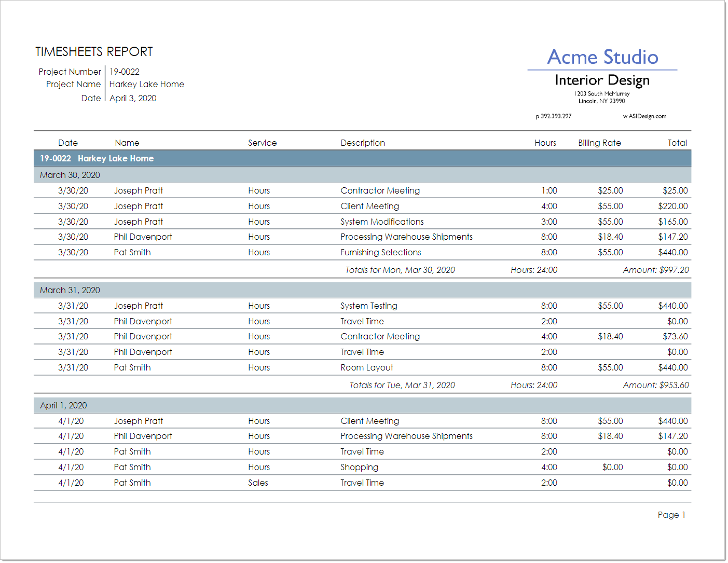Viewport: 728px width, 563px height.
Task: Click phone number p 392.393.297
Action: click(554, 116)
